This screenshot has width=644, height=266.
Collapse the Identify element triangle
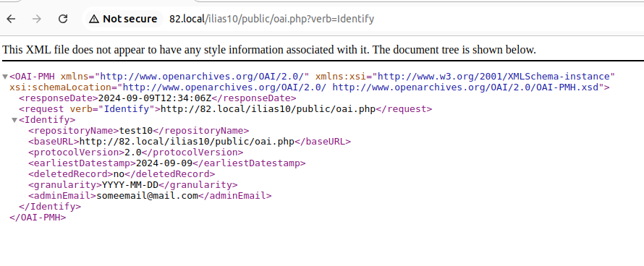coord(14,120)
